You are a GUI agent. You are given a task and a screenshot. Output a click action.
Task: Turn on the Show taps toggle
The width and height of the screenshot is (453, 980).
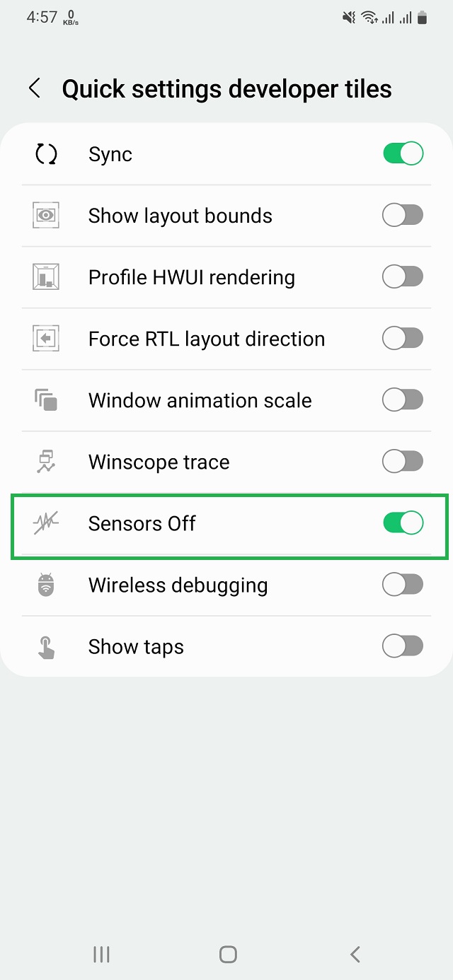tap(403, 647)
